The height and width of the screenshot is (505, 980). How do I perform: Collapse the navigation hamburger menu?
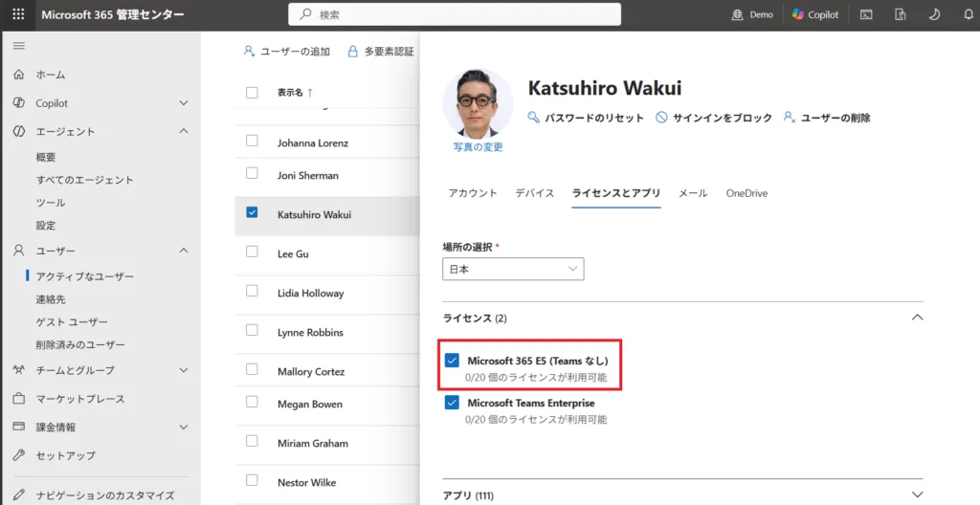(18, 46)
